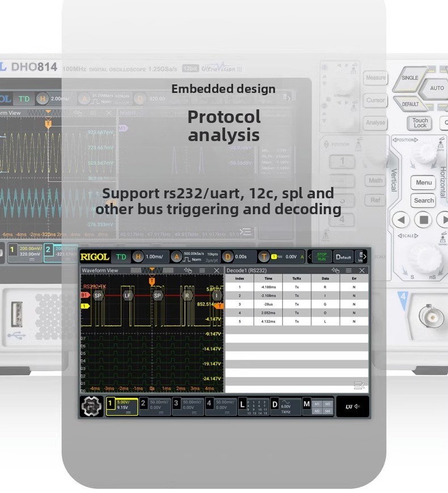Screen dimensions: 448x493
Task: Expand the result list icon in the Decode panel
Action: coord(359,385)
